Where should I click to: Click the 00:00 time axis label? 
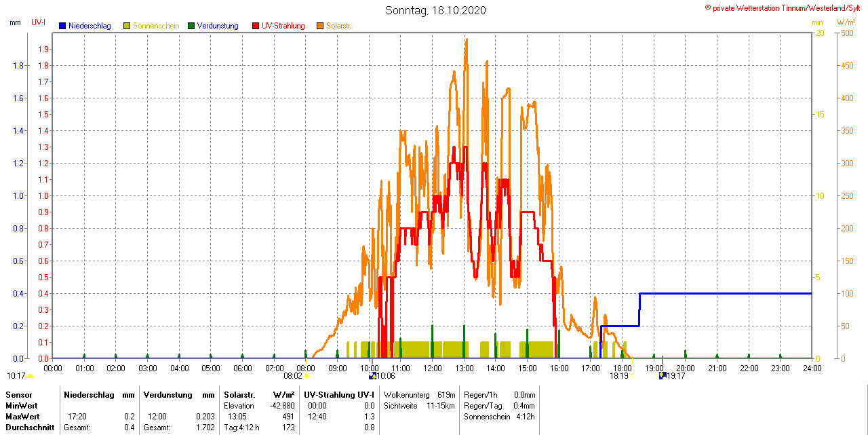[x=53, y=368]
